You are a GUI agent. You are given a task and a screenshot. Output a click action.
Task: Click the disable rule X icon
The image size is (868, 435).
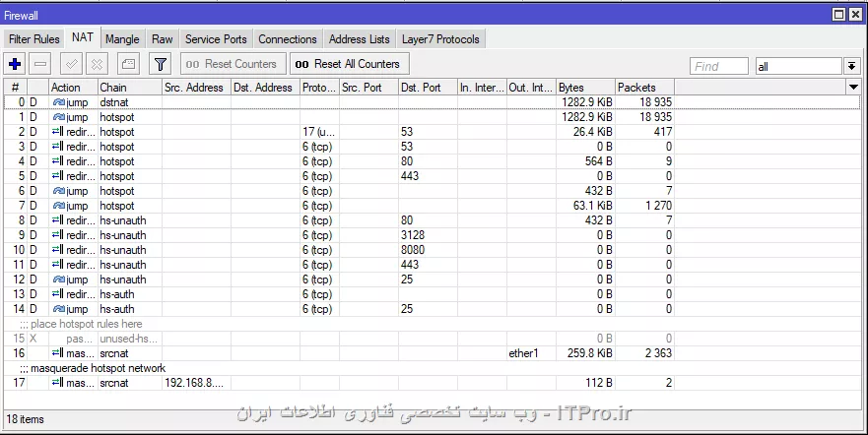(x=97, y=64)
